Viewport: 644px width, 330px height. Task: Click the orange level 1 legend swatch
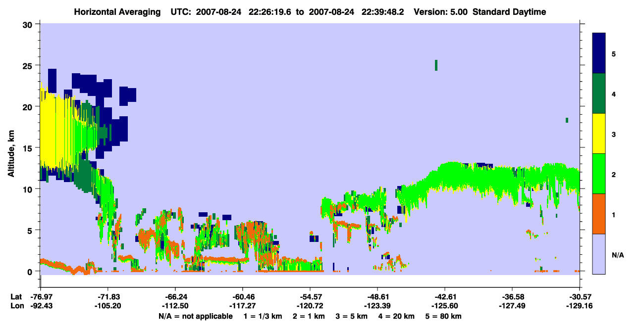599,214
